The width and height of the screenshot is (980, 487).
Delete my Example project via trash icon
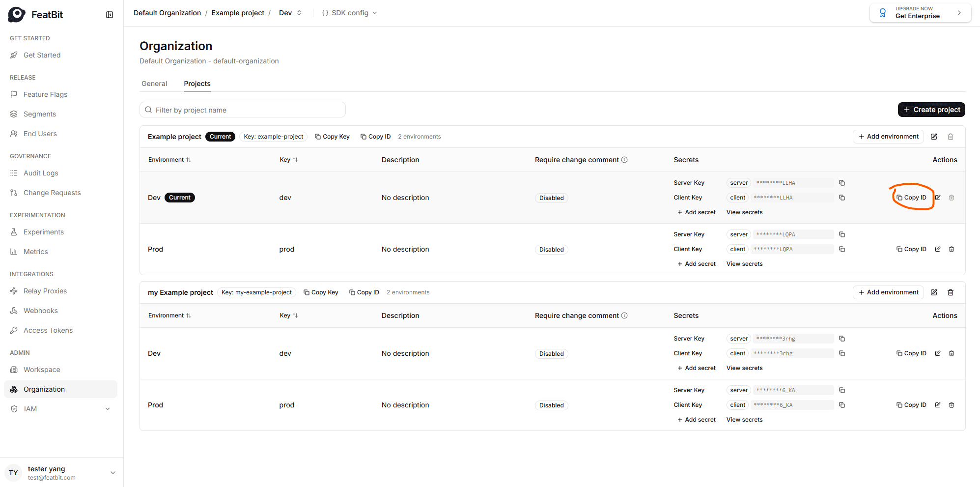coord(951,292)
